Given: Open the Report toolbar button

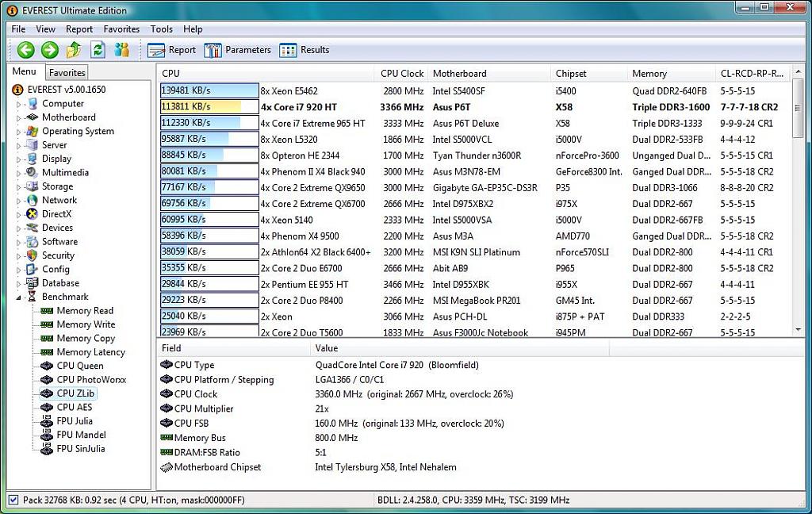Looking at the screenshot, I should (x=171, y=50).
